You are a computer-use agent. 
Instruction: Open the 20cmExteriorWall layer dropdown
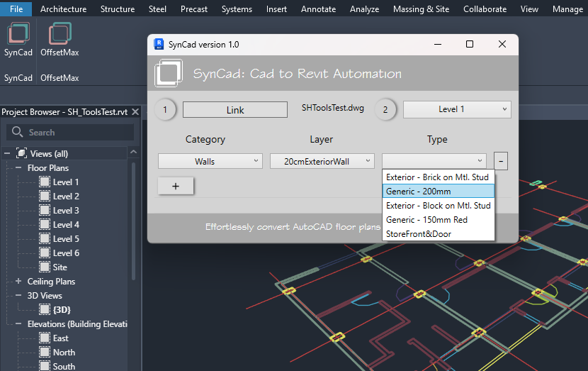(322, 162)
